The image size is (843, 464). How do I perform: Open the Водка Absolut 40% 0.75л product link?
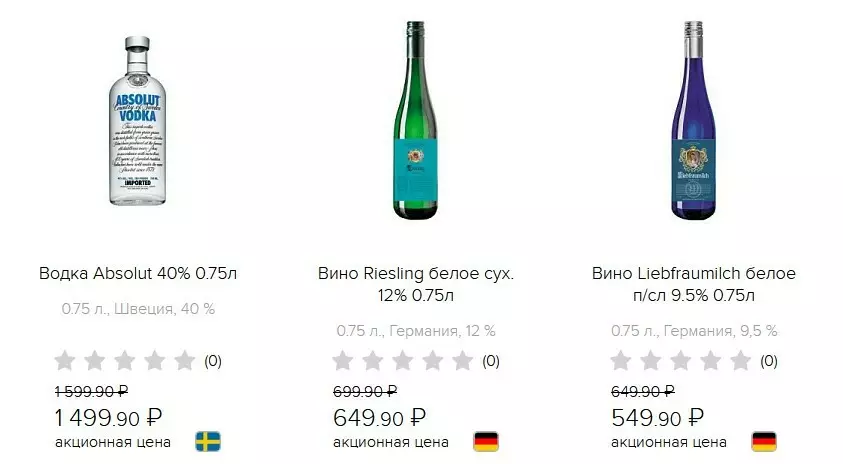(x=138, y=273)
